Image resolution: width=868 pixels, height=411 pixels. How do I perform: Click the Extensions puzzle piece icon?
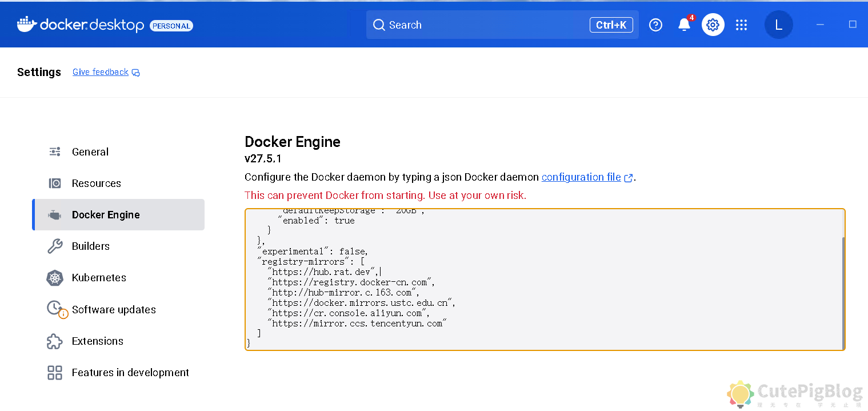click(55, 341)
